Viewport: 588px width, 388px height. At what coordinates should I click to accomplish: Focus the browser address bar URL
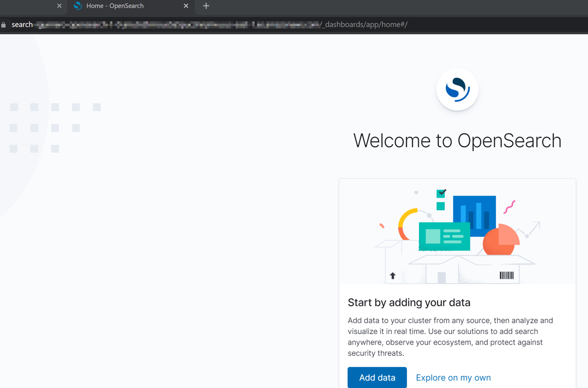(x=209, y=25)
